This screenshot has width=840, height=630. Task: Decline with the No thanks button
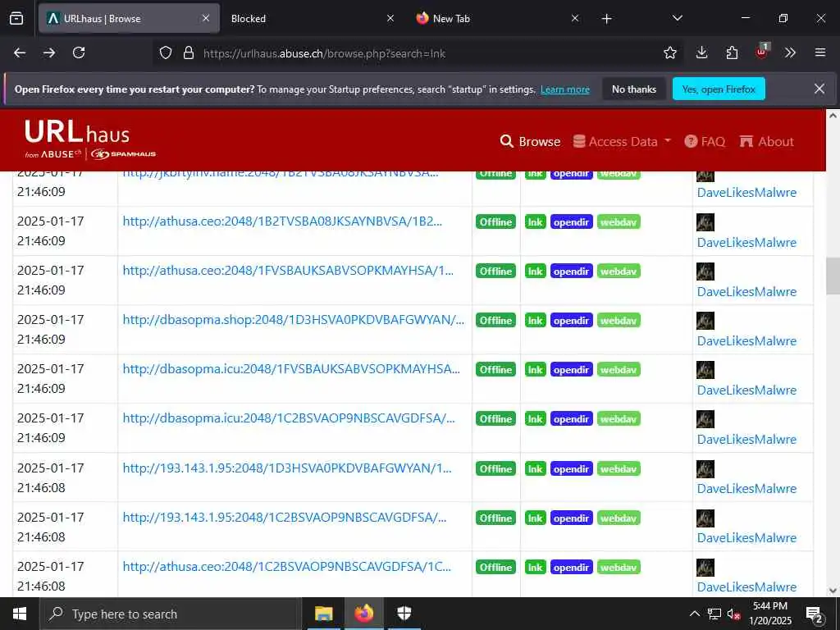(x=634, y=89)
